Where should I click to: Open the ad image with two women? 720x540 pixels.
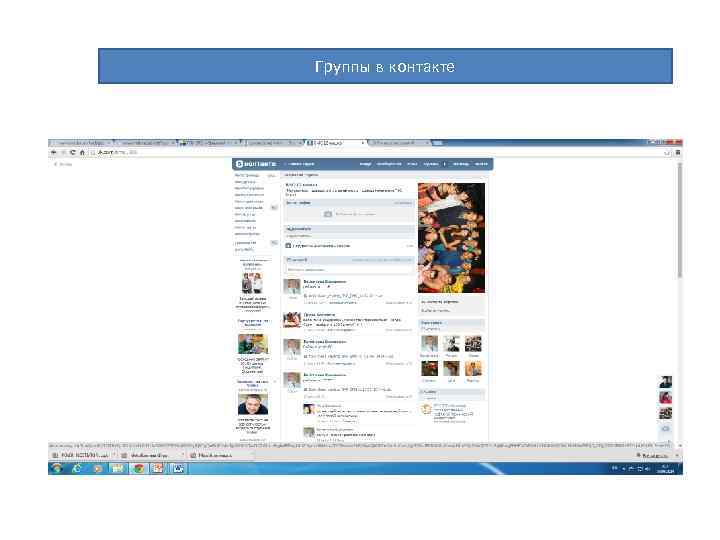click(x=252, y=283)
